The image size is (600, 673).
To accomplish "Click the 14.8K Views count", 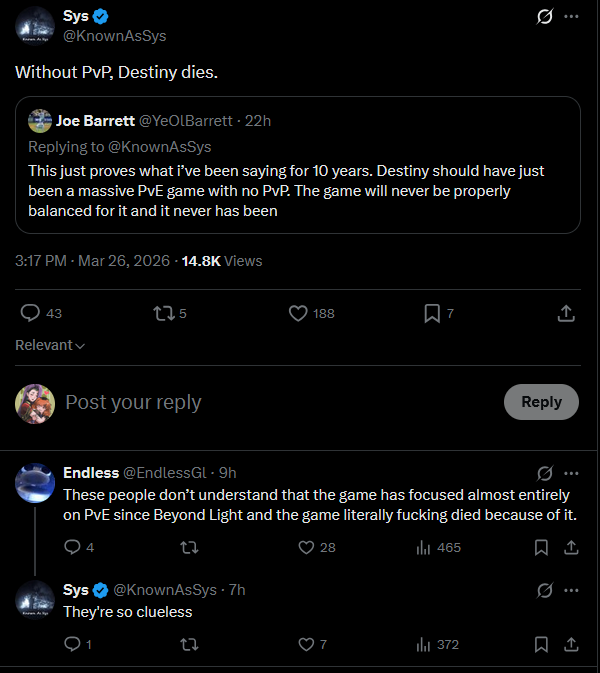I will [x=220, y=261].
